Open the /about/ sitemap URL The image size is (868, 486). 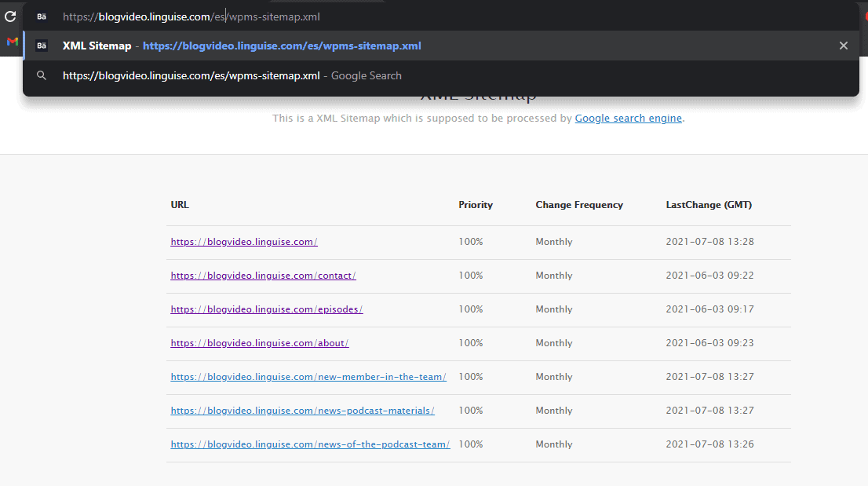pyautogui.click(x=260, y=342)
